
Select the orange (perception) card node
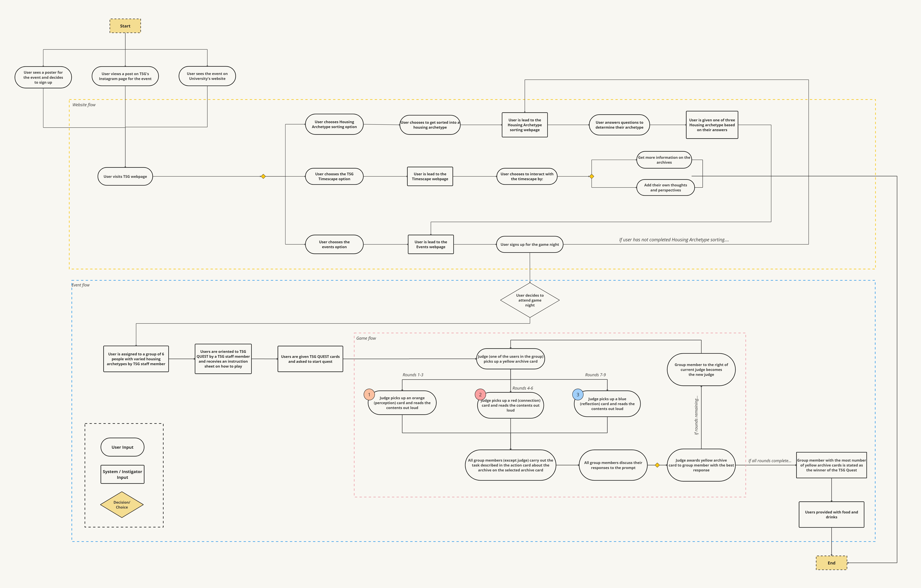(402, 403)
